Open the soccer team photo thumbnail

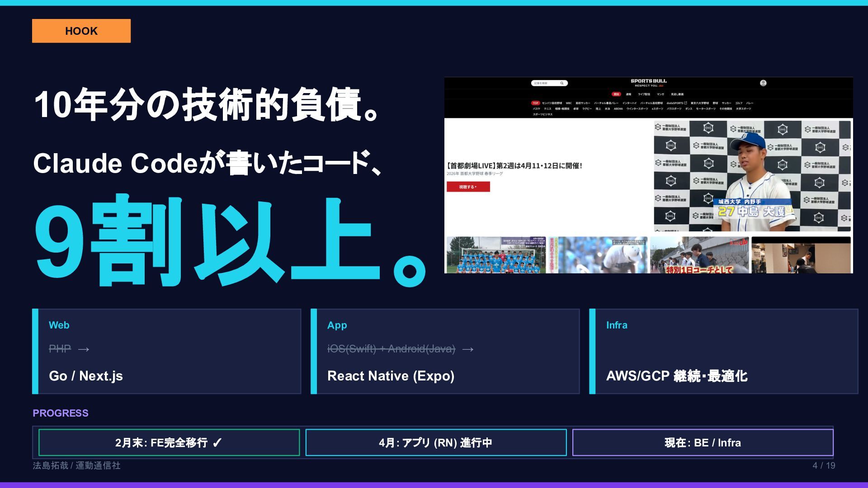tap(496, 255)
